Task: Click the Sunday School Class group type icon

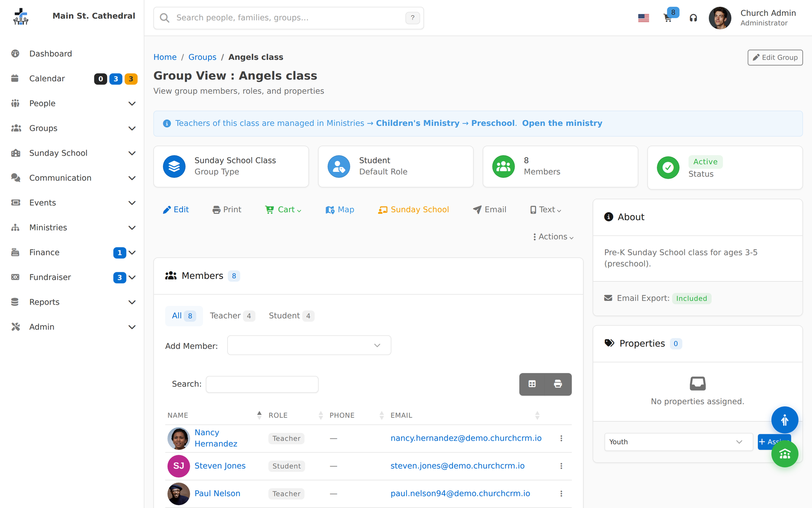Action: pyautogui.click(x=174, y=166)
